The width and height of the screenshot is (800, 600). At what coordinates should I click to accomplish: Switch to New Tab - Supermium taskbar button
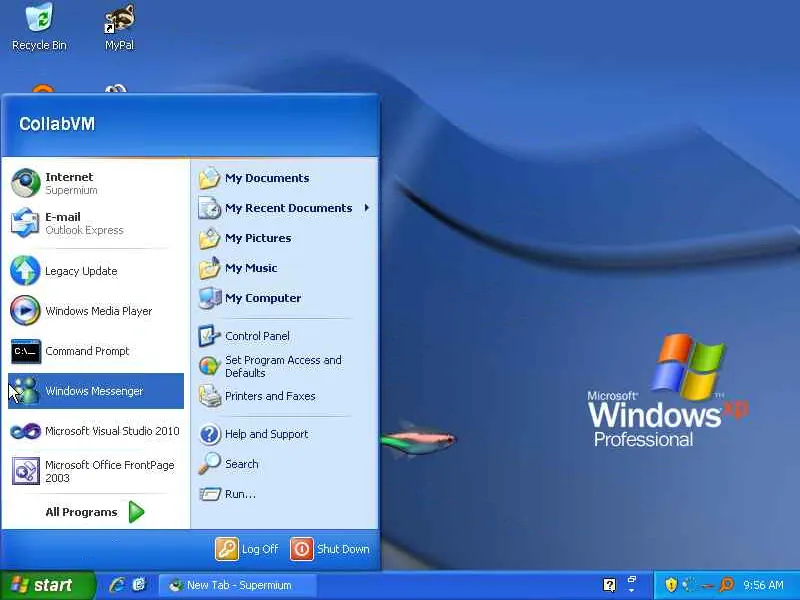pos(238,585)
